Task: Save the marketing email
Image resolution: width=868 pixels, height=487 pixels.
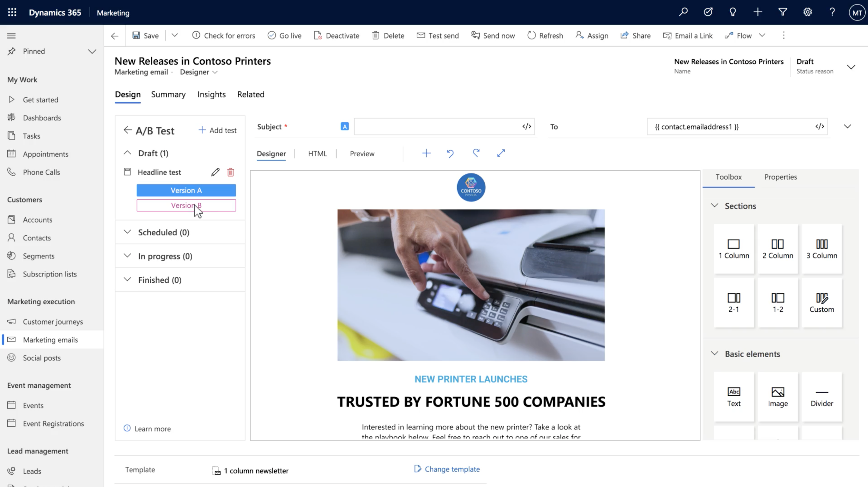Action: (146, 36)
